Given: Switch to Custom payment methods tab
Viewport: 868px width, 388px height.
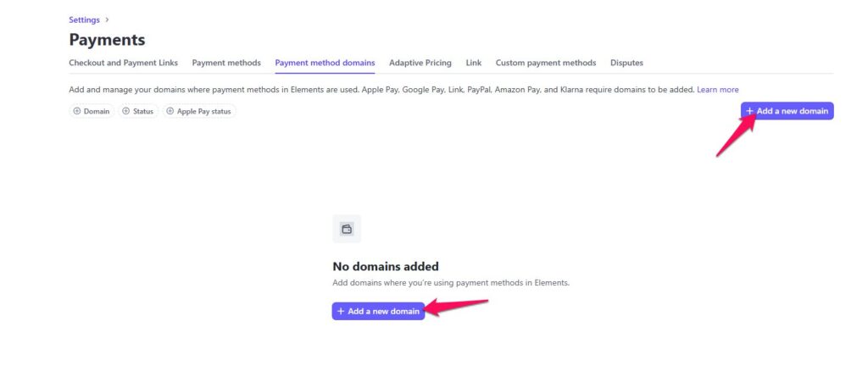Looking at the screenshot, I should 545,63.
